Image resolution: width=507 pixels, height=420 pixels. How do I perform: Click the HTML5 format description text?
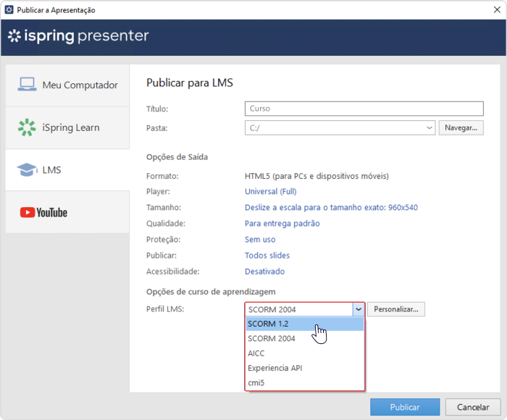coord(317,176)
